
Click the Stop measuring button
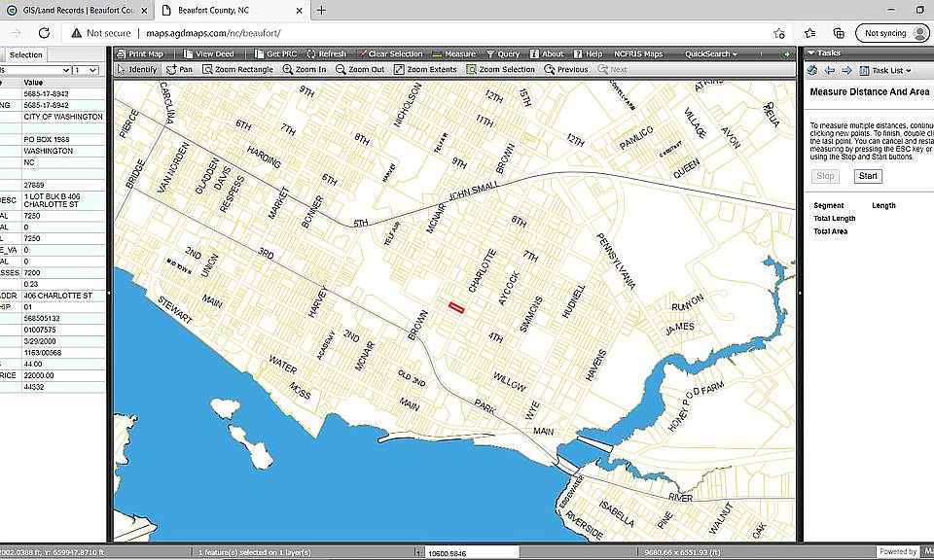[x=825, y=176]
